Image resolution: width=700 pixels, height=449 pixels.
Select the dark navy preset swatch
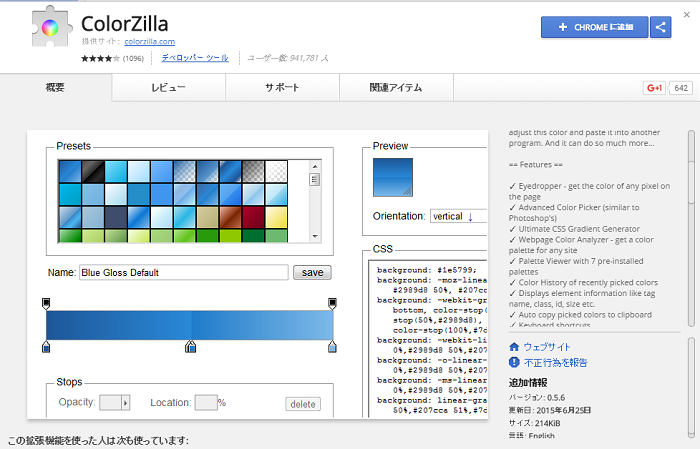[x=116, y=217]
